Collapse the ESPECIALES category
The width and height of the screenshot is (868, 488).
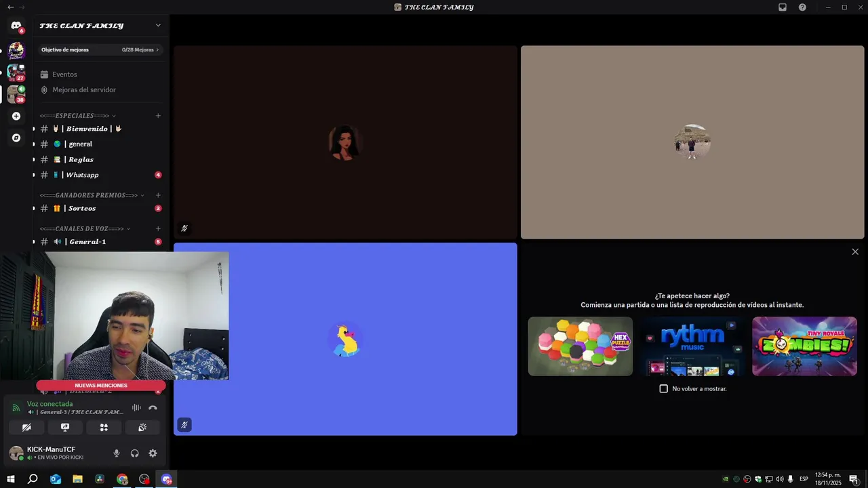tap(78, 116)
